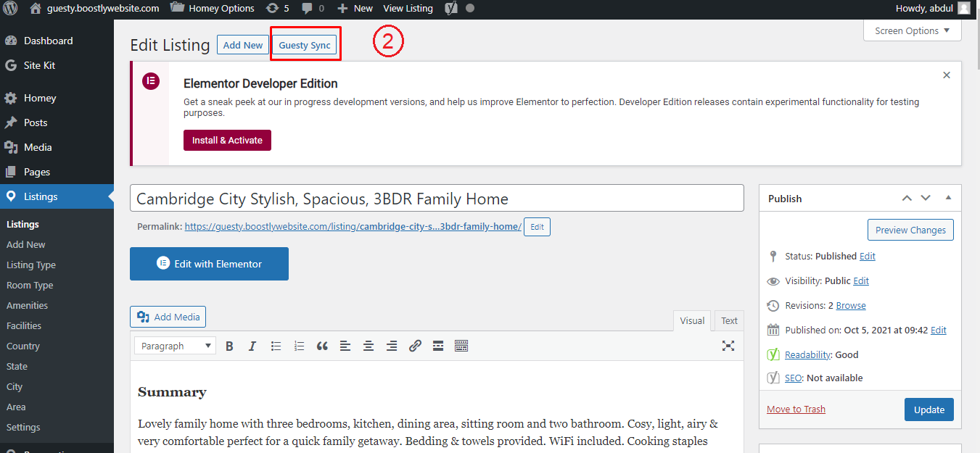Open Facilities submenu item

coord(24,326)
